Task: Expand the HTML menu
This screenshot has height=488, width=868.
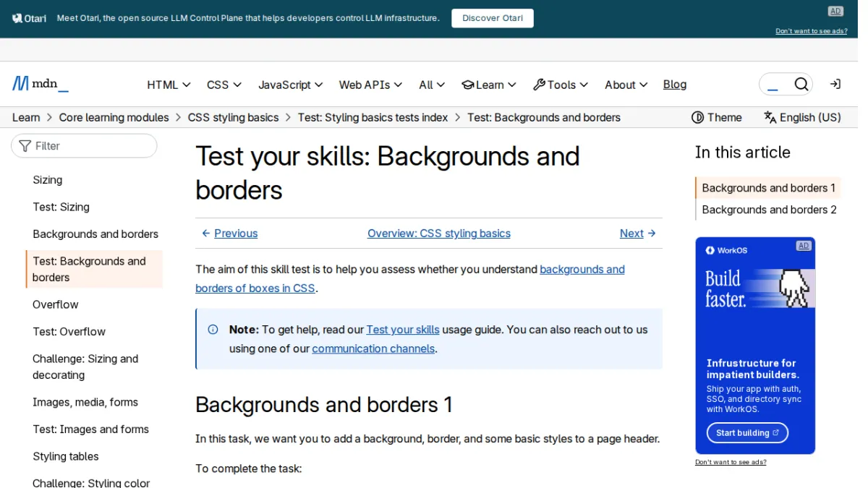Action: [169, 85]
